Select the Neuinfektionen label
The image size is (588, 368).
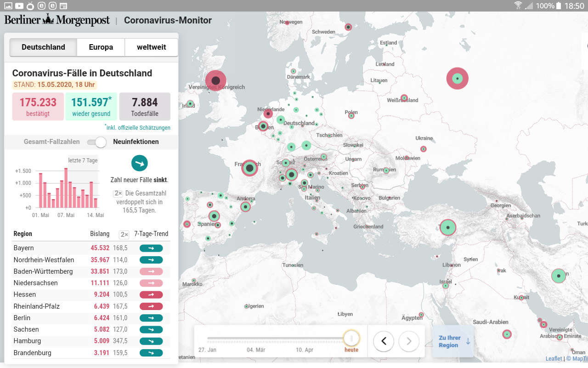[x=136, y=142]
